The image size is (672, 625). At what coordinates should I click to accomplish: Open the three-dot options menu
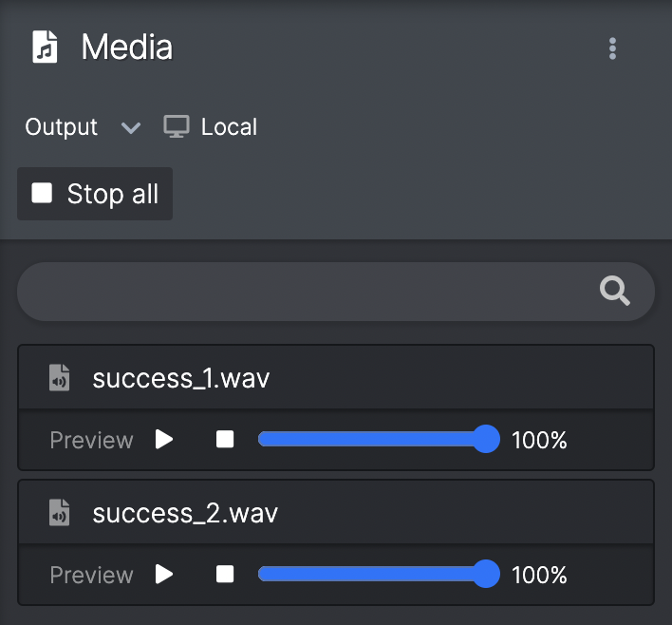point(612,48)
